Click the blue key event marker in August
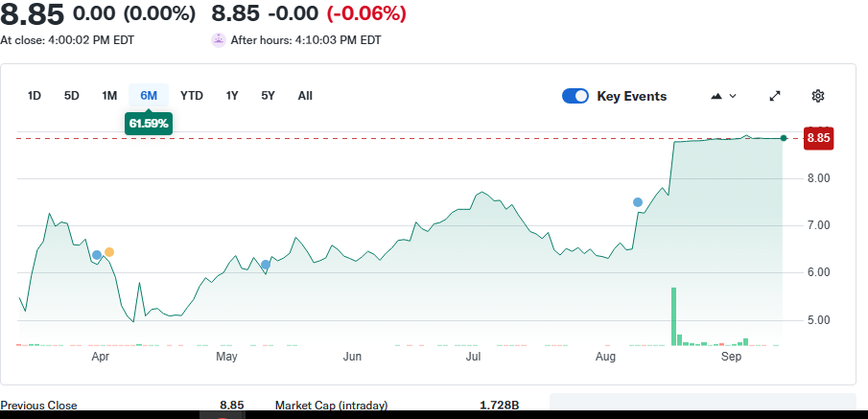The image size is (868, 419). 638,202
